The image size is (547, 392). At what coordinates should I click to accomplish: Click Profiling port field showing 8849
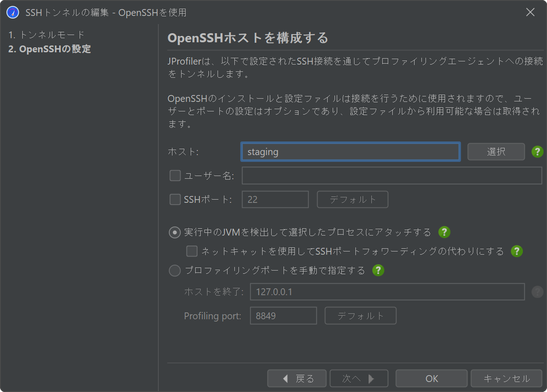coord(284,316)
